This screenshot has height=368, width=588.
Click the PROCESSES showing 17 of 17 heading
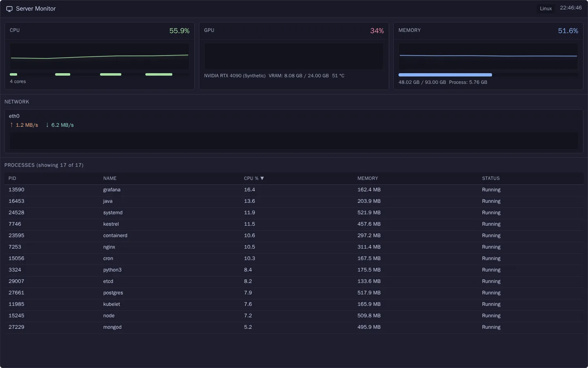[44, 165]
